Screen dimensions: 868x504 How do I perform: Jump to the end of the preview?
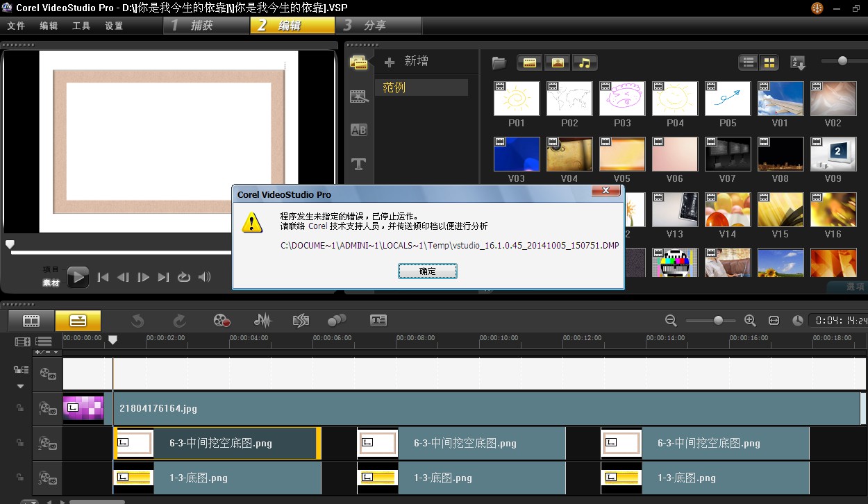[164, 277]
